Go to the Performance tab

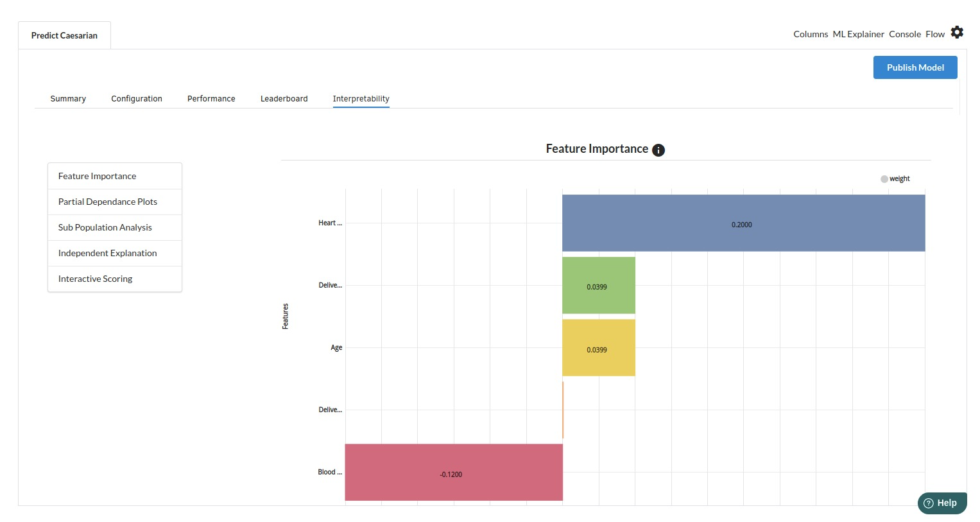(x=211, y=99)
